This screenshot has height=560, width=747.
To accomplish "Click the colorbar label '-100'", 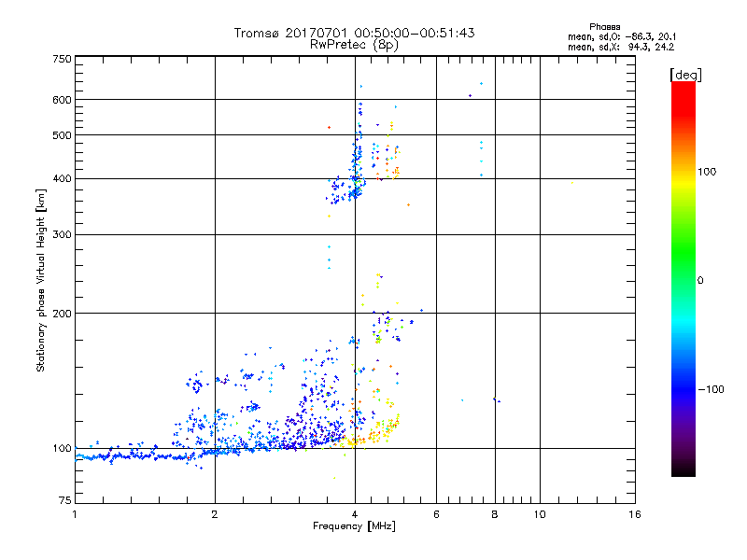I will click(x=711, y=389).
